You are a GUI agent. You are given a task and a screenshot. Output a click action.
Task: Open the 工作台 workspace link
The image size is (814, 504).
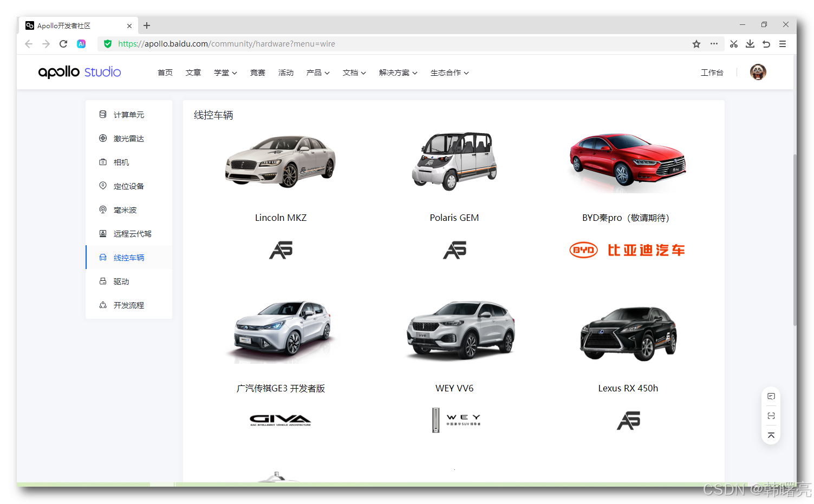(712, 73)
